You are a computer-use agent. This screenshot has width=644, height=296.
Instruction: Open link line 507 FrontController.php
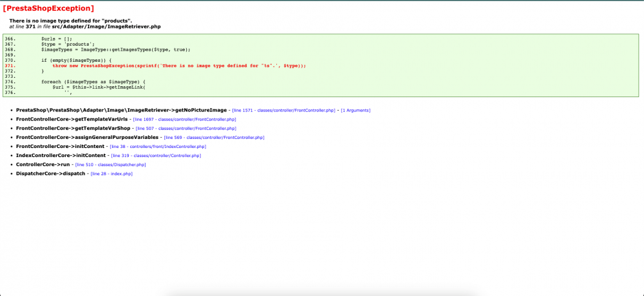pos(185,129)
